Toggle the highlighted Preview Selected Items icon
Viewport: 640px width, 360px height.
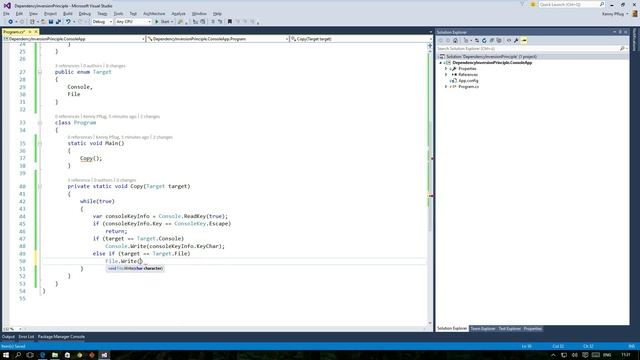(524, 40)
